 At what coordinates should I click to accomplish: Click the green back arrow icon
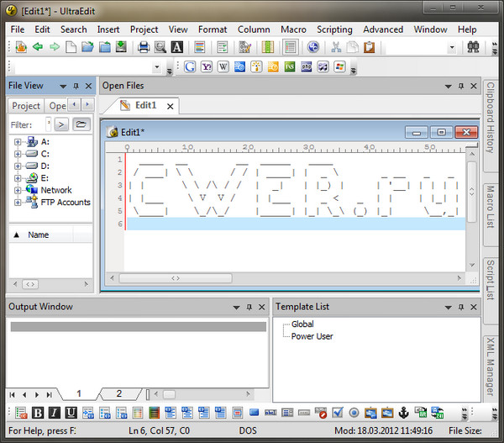tap(37, 47)
